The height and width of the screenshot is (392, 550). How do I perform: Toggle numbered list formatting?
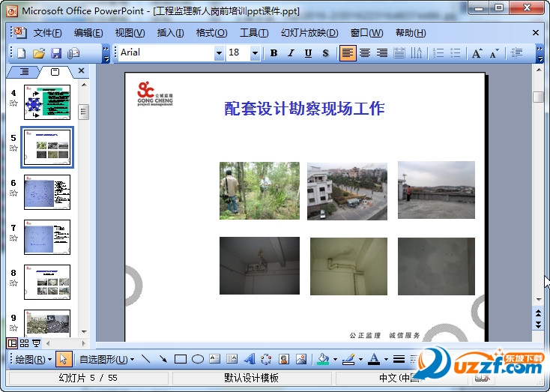coord(438,53)
